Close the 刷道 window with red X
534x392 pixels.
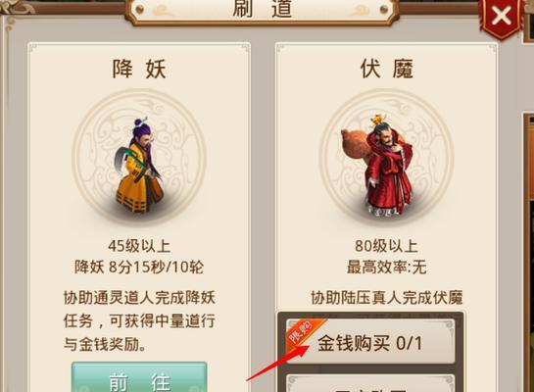click(x=501, y=16)
